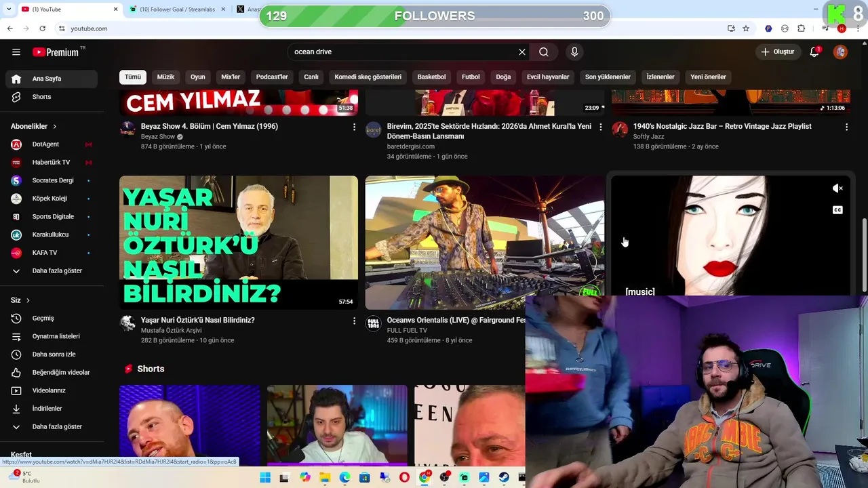Open the Softly Jazz channel link
Image resolution: width=868 pixels, height=488 pixels.
(648, 137)
